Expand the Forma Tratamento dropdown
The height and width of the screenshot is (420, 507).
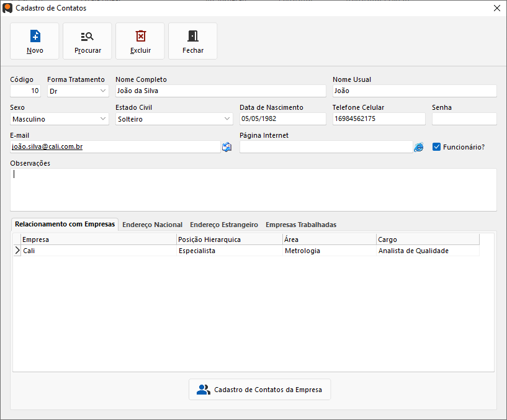(x=103, y=91)
